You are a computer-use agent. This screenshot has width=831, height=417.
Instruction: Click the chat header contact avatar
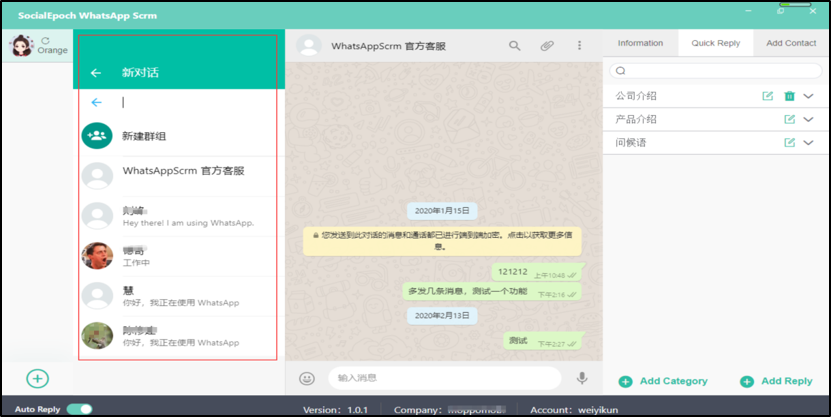(309, 46)
